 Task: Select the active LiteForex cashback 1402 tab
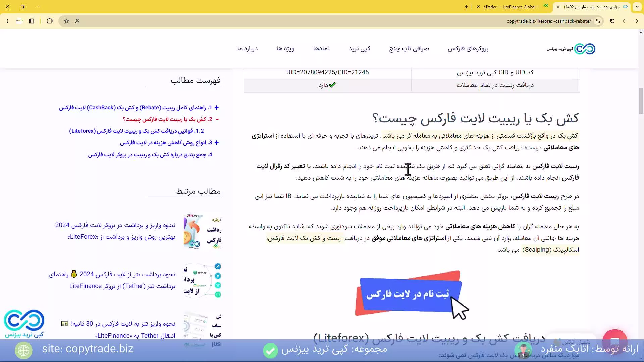click(592, 7)
